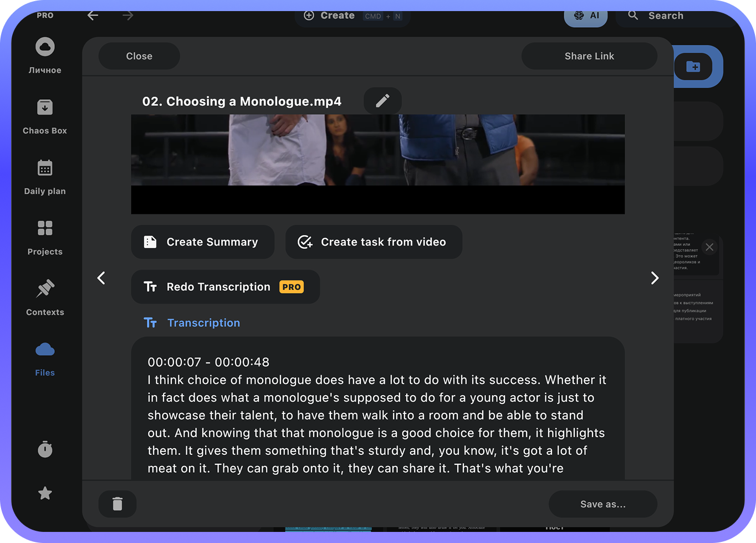Show previous file with left chevron

pyautogui.click(x=101, y=278)
